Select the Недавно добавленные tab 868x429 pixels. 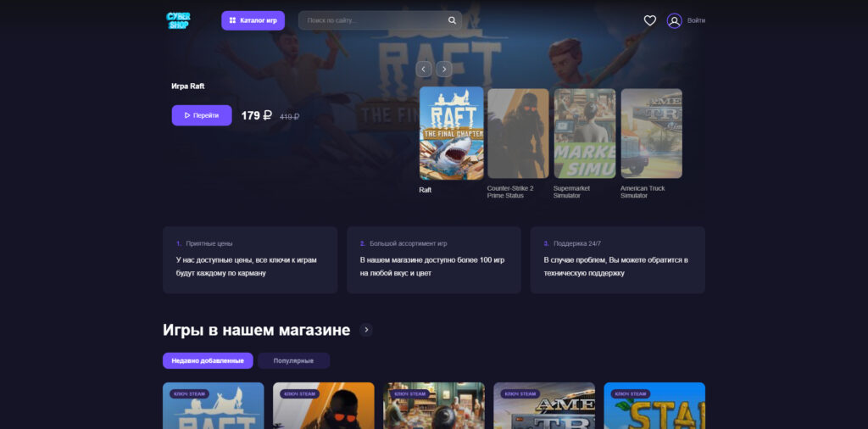click(208, 361)
